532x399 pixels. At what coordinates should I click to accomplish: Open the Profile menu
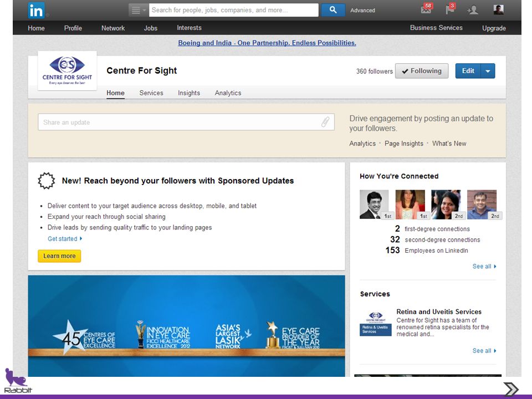click(x=73, y=28)
